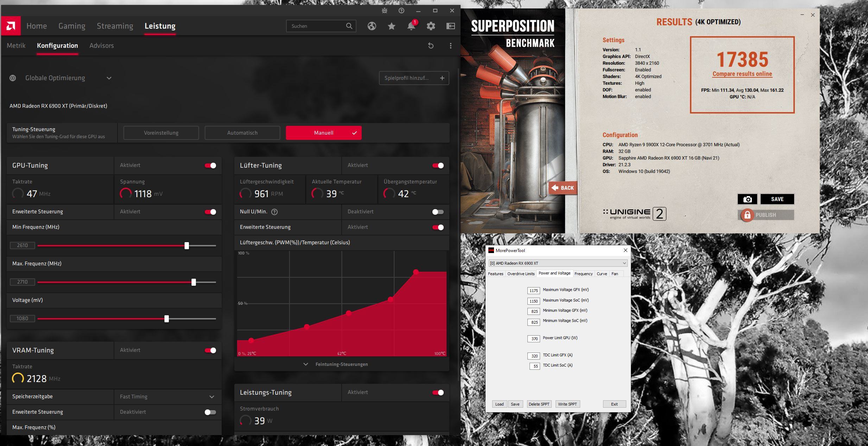Click the Max. Frequenz slider handle
Viewport: 868px width, 446px height.
click(194, 282)
